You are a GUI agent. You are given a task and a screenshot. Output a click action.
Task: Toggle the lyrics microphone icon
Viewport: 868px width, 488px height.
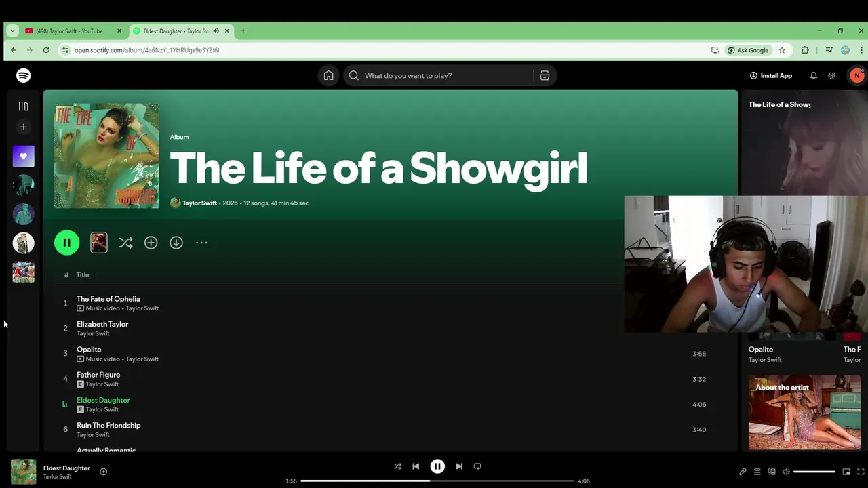click(x=743, y=472)
